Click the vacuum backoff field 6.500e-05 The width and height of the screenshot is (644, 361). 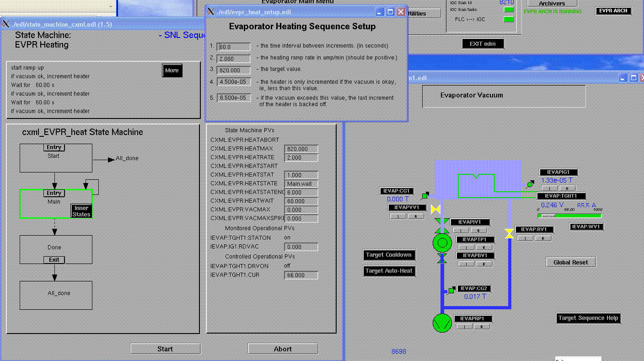coord(234,97)
